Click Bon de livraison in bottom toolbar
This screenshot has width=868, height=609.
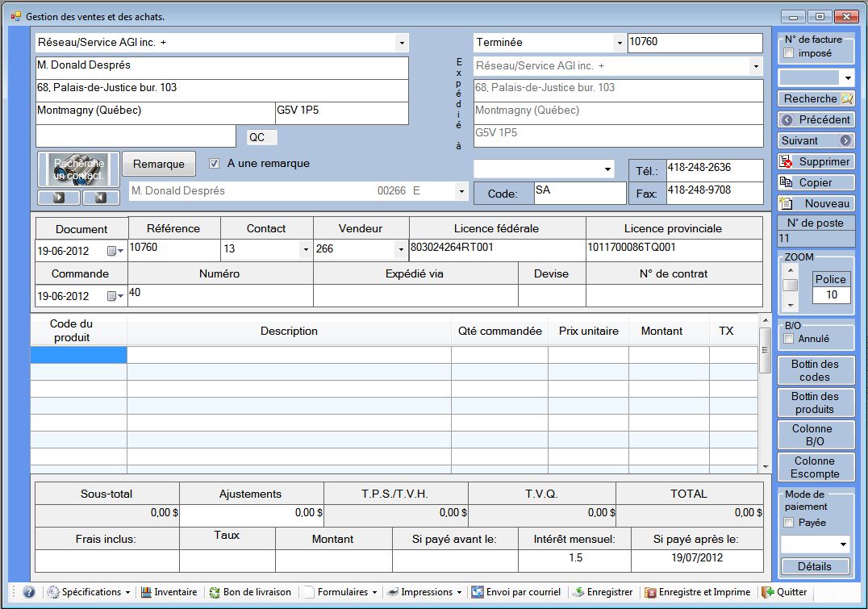pos(250,592)
